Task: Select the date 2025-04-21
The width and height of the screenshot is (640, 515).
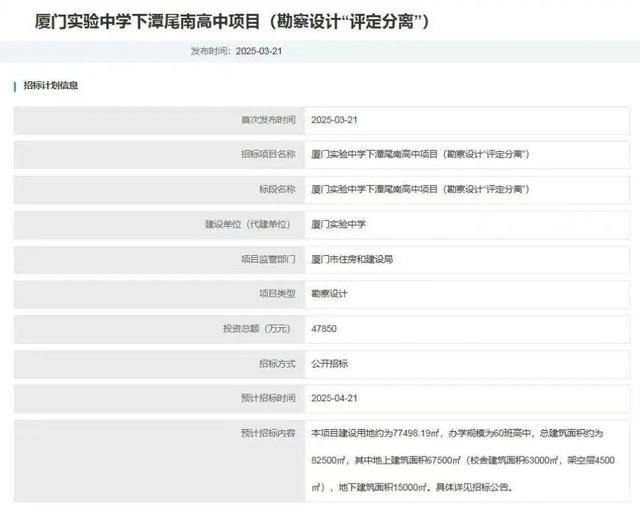Action: coord(334,398)
